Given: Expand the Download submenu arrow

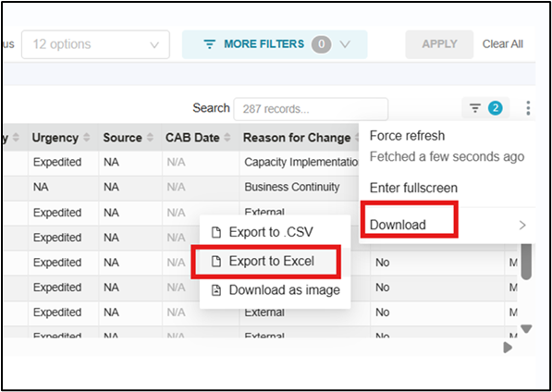Looking at the screenshot, I should click(522, 225).
